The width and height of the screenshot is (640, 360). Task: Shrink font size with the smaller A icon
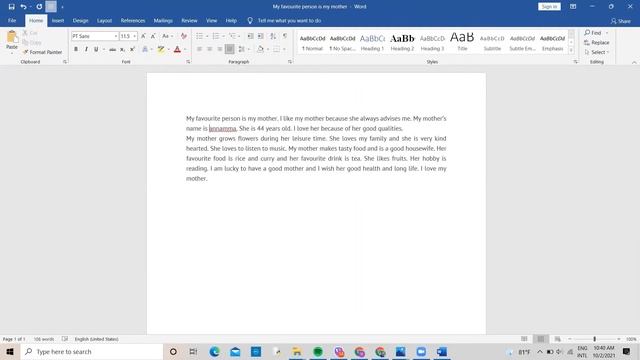click(153, 36)
